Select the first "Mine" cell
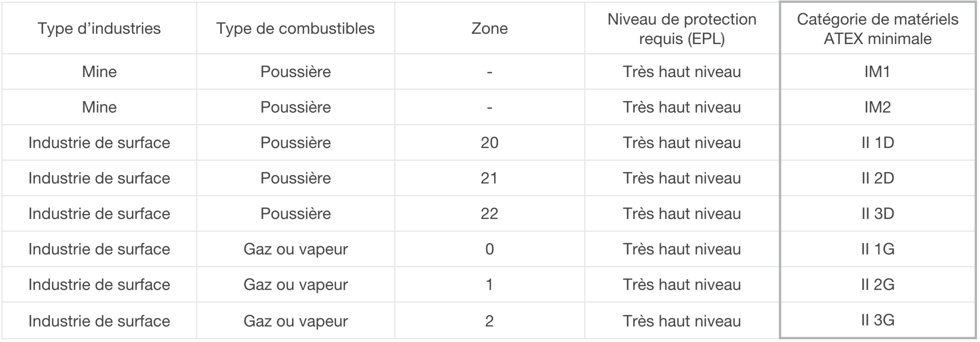The height and width of the screenshot is (342, 980). (99, 71)
